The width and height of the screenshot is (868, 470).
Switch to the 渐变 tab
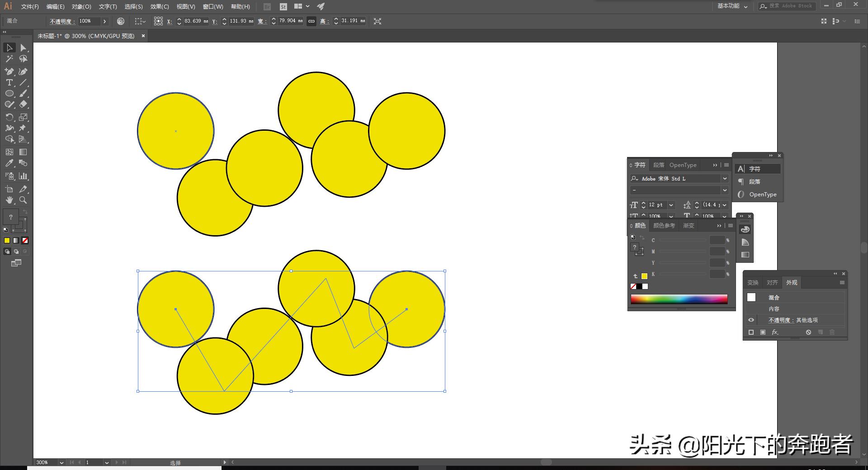(689, 225)
